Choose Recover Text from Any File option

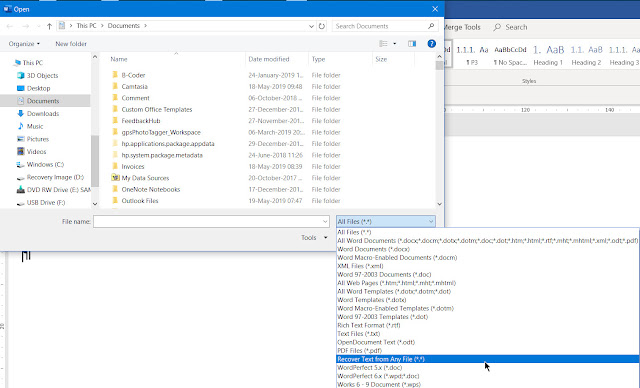[x=487, y=359]
